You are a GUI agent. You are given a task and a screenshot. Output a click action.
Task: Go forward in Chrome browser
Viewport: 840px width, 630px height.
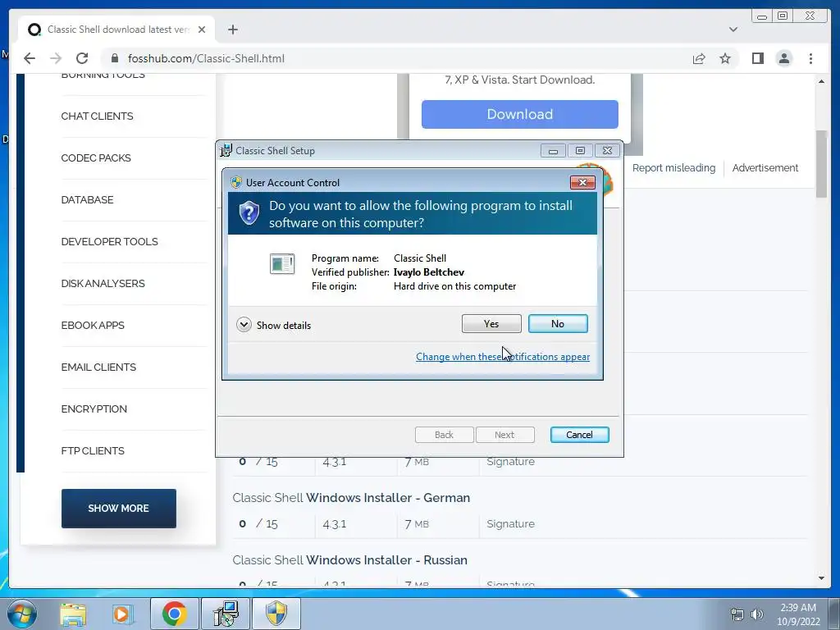[56, 58]
